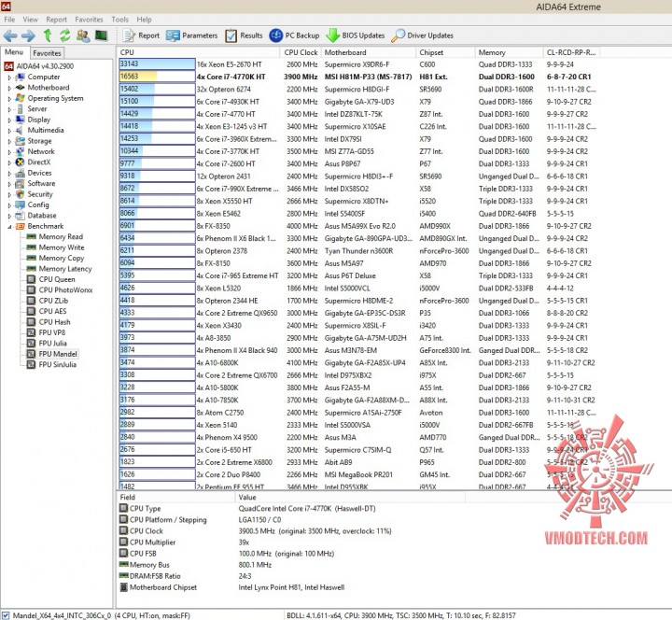The image size is (672, 620).
Task: Sort by Chipset column header
Action: (x=445, y=52)
